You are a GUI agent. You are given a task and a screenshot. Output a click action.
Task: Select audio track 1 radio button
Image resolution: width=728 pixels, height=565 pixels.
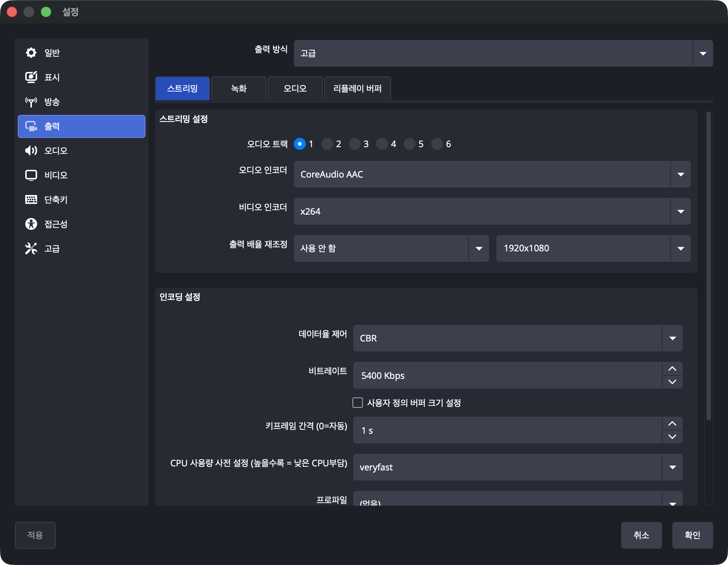[x=300, y=144]
